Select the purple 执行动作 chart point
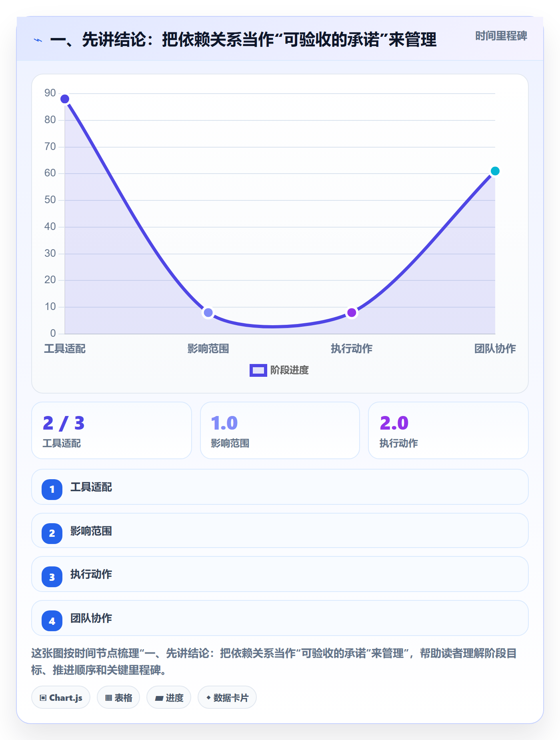This screenshot has height=740, width=560. coord(352,312)
